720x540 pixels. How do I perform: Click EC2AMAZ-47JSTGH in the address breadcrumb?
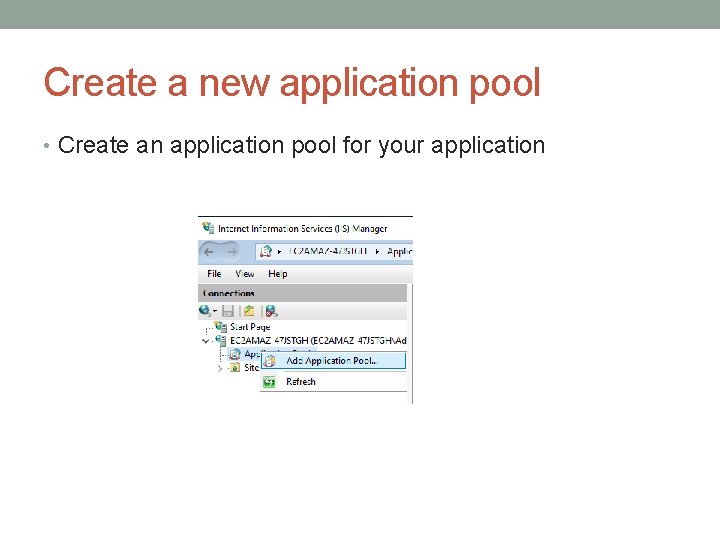point(329,252)
